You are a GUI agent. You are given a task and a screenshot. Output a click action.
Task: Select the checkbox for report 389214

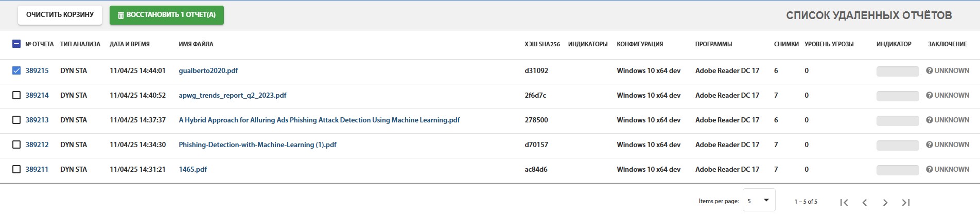16,95
